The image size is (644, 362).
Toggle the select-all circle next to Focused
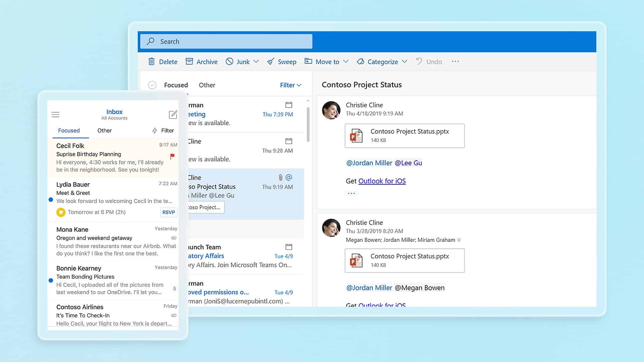point(152,85)
